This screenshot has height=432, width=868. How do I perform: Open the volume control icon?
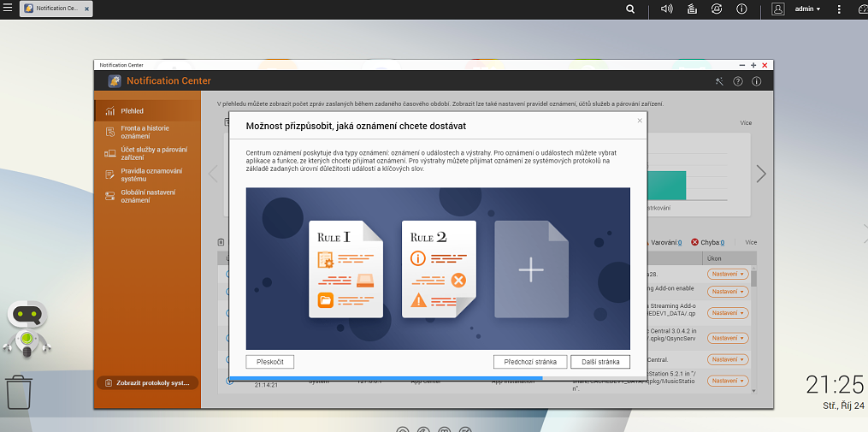click(666, 9)
